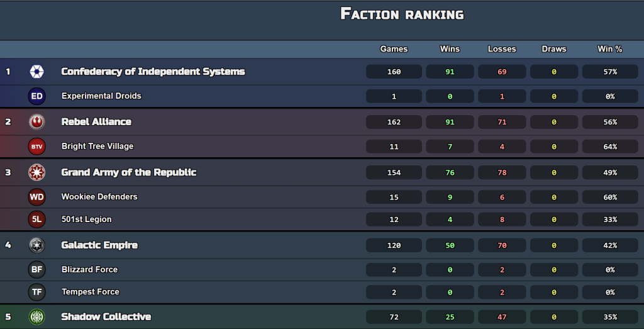Click the TF Tempest Force badge
The image size is (644, 329).
[36, 292]
